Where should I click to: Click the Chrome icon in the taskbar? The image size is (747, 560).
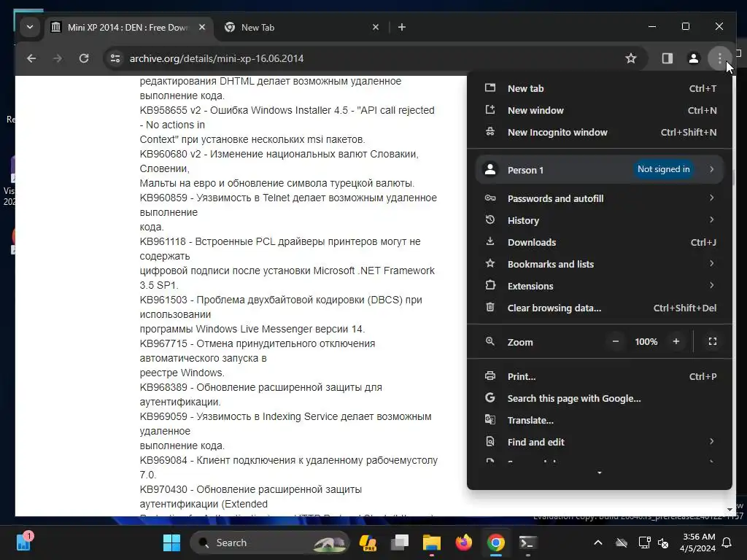[496, 542]
